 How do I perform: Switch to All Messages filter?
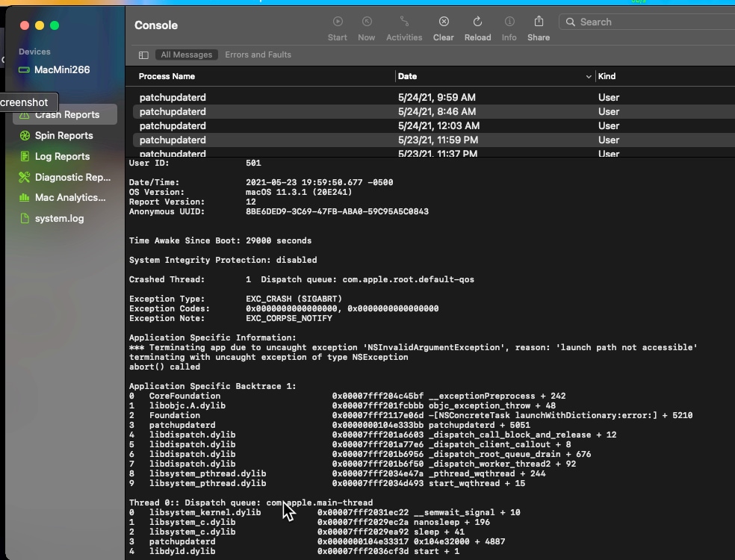click(x=187, y=55)
